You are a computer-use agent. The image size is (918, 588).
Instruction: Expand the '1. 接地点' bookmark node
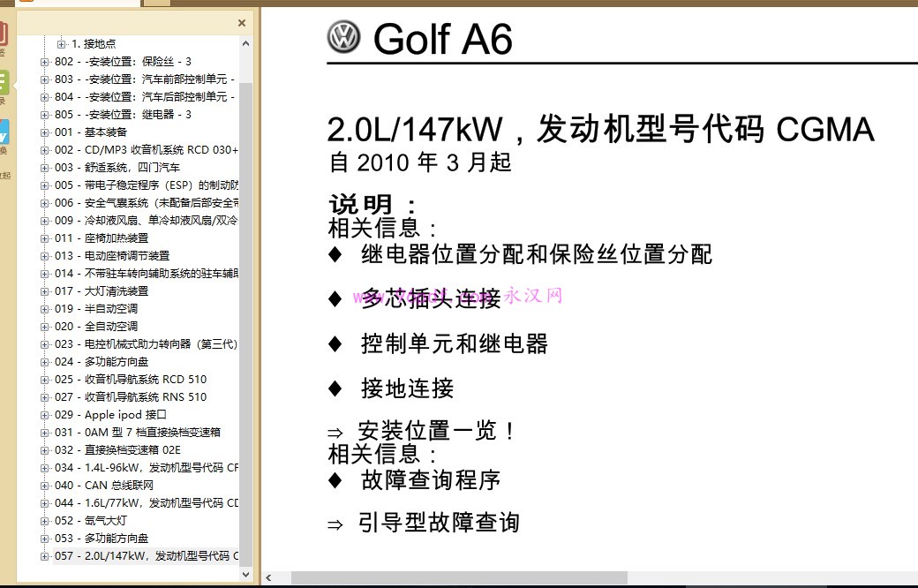point(61,44)
